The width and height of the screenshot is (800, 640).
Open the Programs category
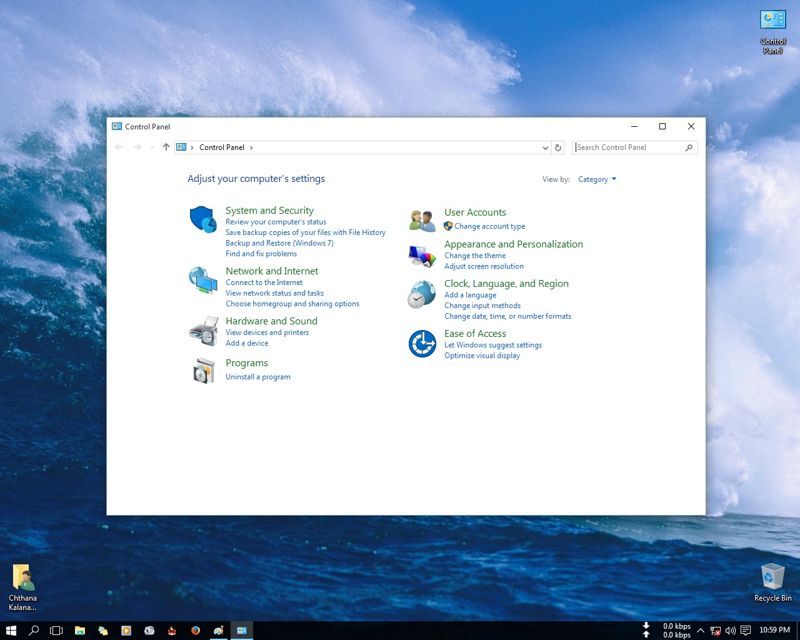pyautogui.click(x=246, y=363)
